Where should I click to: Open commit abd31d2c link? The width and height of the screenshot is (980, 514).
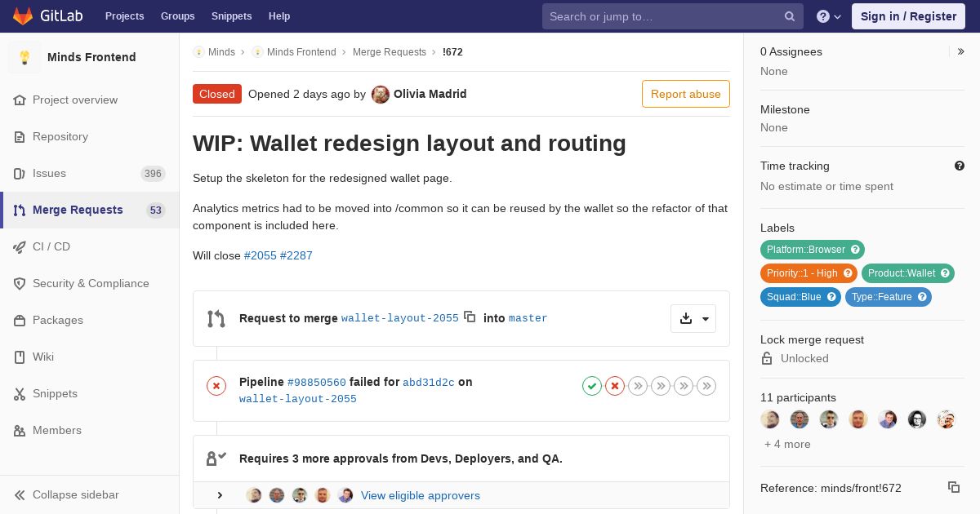[x=429, y=382]
